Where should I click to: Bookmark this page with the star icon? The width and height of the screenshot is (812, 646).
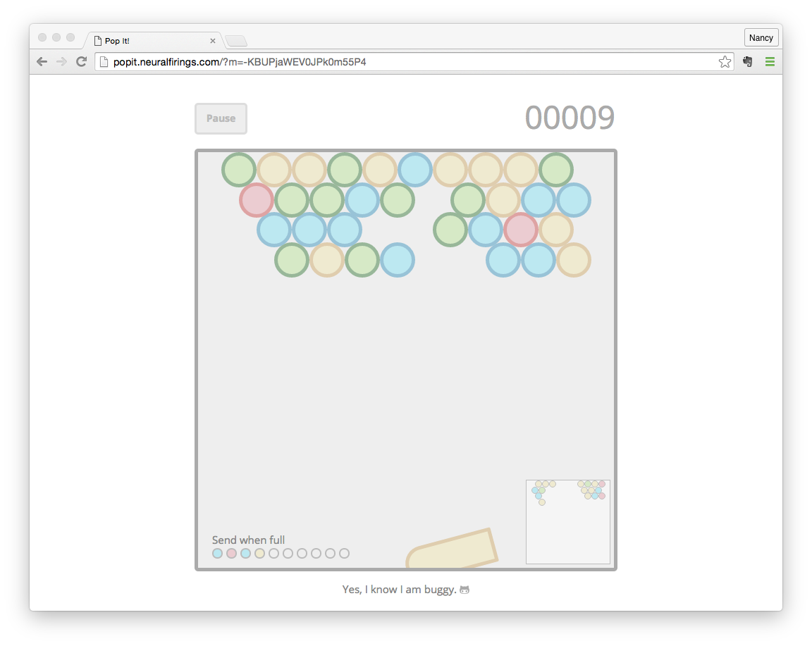pyautogui.click(x=725, y=62)
